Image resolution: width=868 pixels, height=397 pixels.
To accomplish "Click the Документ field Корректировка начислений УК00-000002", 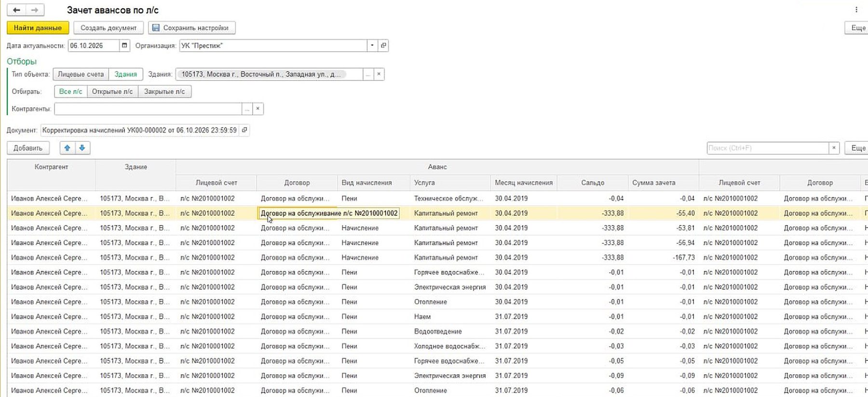I will [x=140, y=130].
